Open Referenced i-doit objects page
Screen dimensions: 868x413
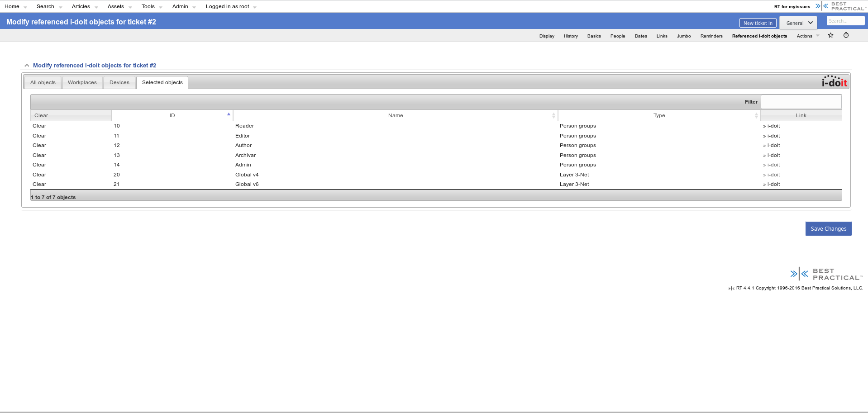[x=759, y=36]
